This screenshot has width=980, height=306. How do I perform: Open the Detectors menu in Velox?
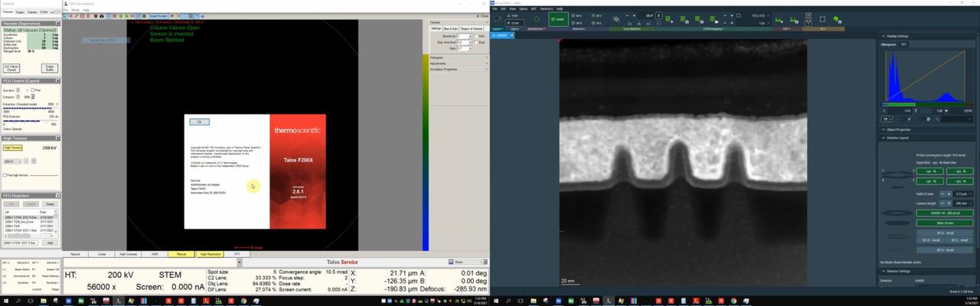point(545,8)
